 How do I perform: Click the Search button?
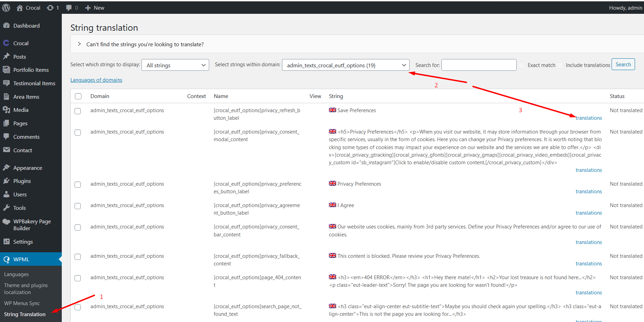click(x=623, y=65)
